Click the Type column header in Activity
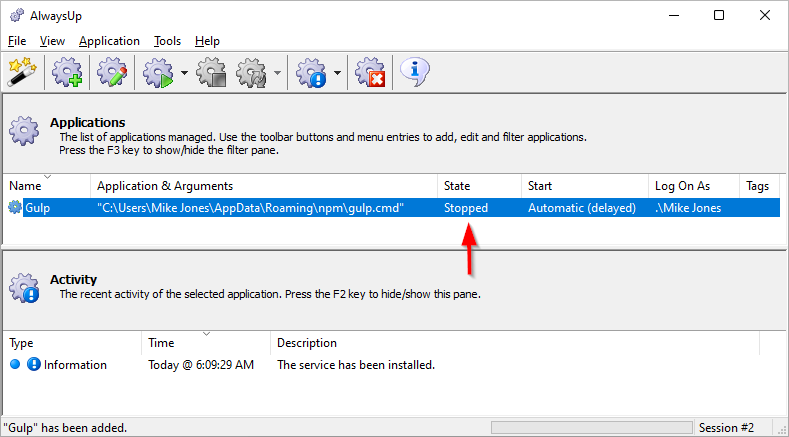The width and height of the screenshot is (789, 437). tap(72, 343)
